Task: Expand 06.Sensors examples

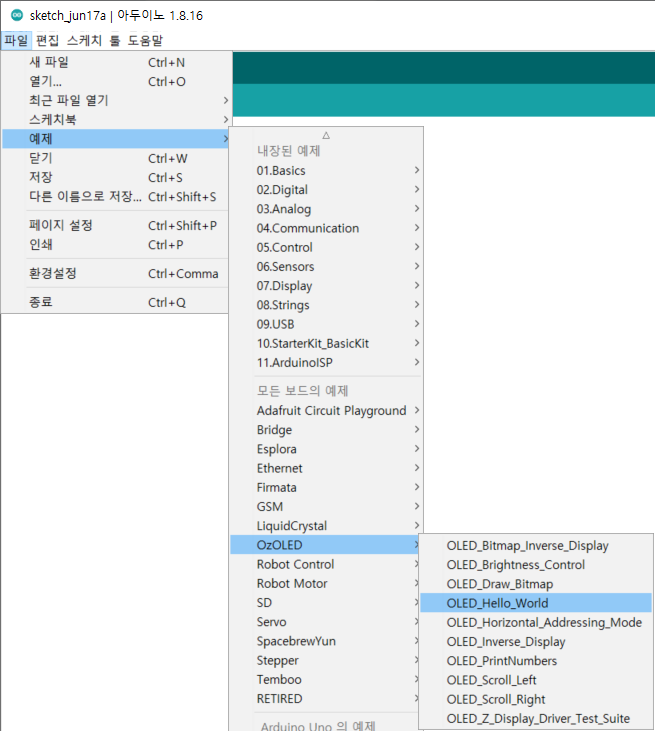Action: click(326, 266)
